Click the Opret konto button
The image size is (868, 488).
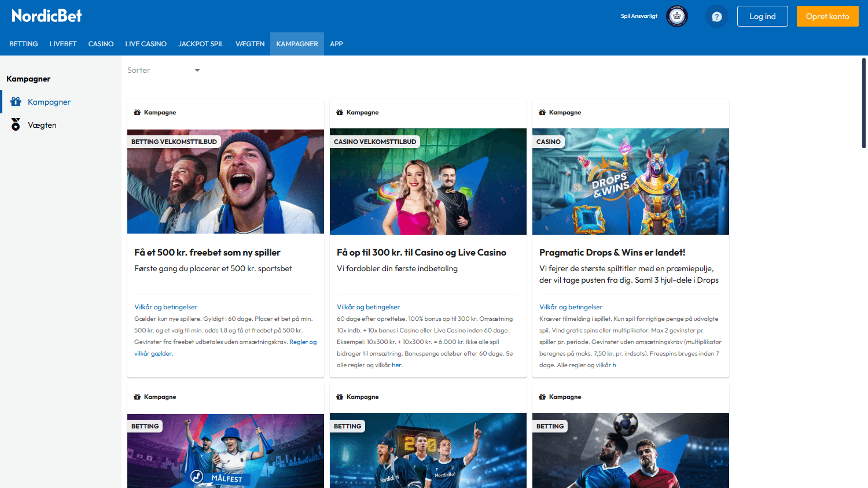tap(827, 16)
